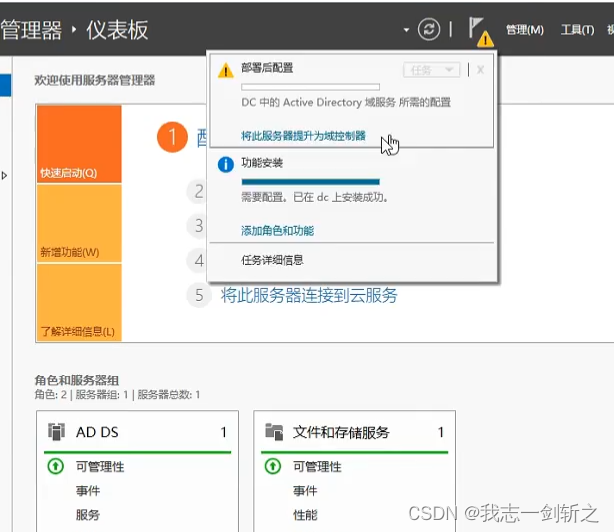Click the 功能安装 notification title
This screenshot has height=532, width=614.
pyautogui.click(x=262, y=162)
